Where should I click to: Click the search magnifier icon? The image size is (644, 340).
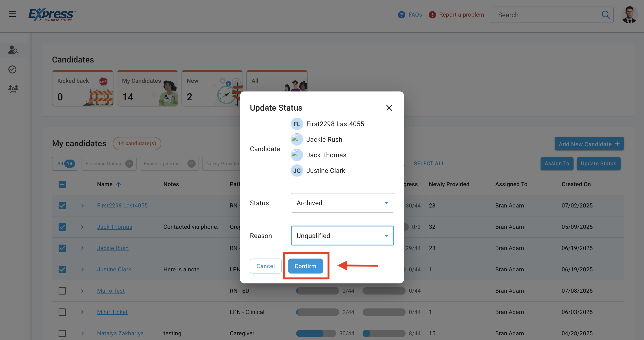[605, 15]
